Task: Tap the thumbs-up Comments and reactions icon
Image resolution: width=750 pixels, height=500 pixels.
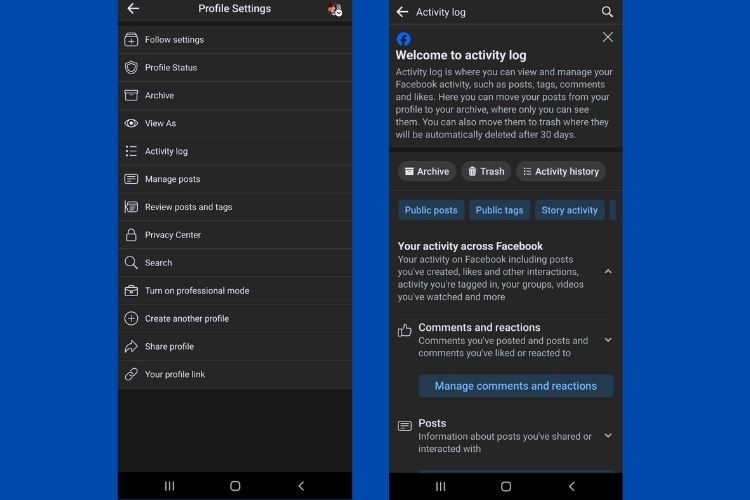Action: tap(405, 330)
